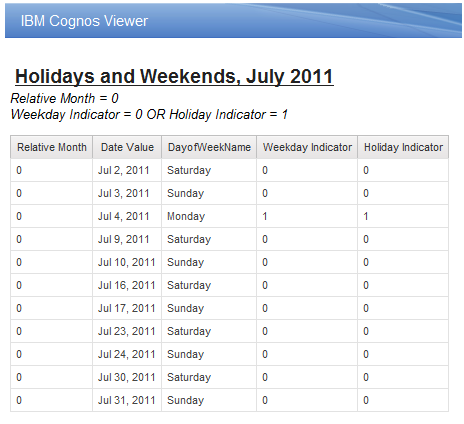Click the Jul 23, 2011 date cell

click(x=127, y=331)
